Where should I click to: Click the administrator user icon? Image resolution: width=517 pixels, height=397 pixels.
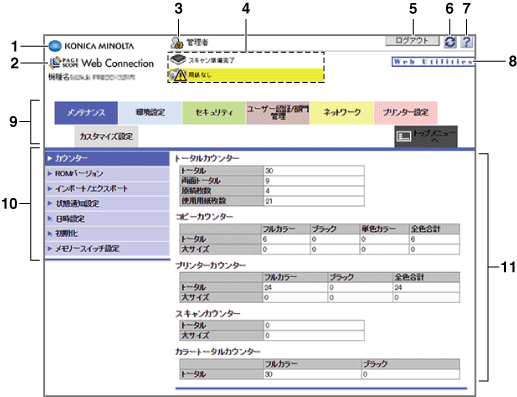pyautogui.click(x=176, y=42)
